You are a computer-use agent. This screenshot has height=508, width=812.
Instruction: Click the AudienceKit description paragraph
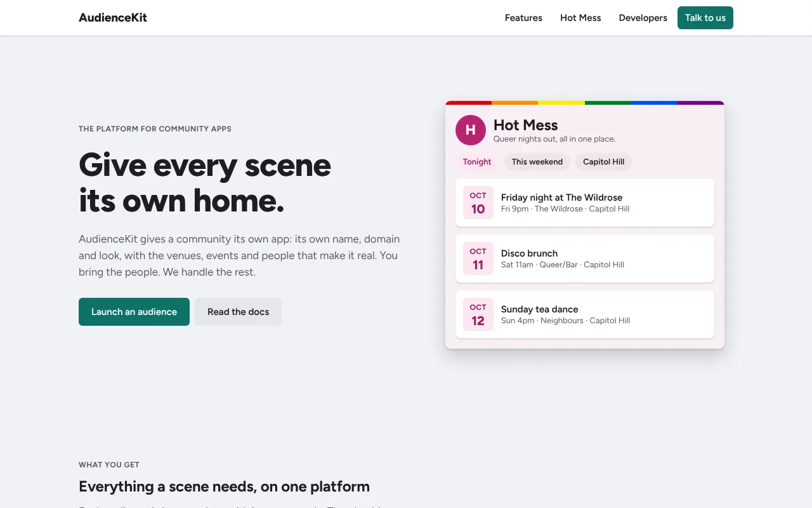[239, 256]
